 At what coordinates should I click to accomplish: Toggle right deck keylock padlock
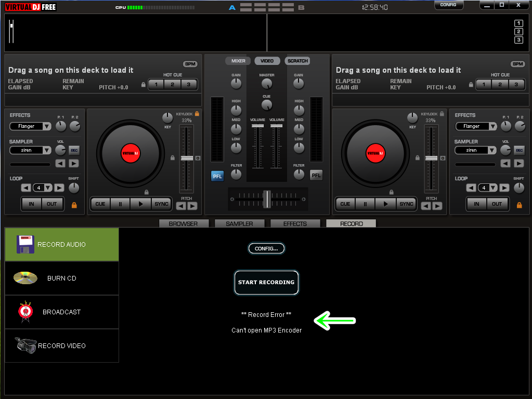point(442,114)
